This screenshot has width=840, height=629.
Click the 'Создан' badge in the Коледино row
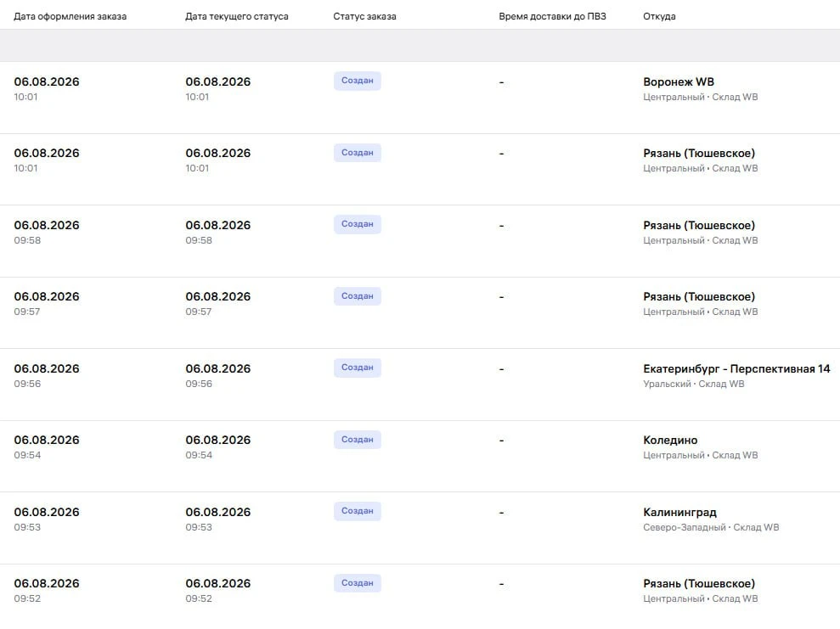358,440
